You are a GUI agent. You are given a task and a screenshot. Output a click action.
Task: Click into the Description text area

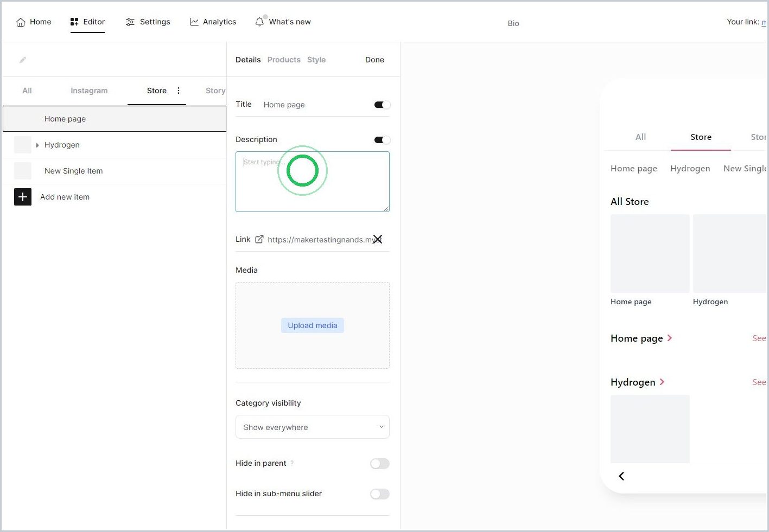[x=313, y=182]
